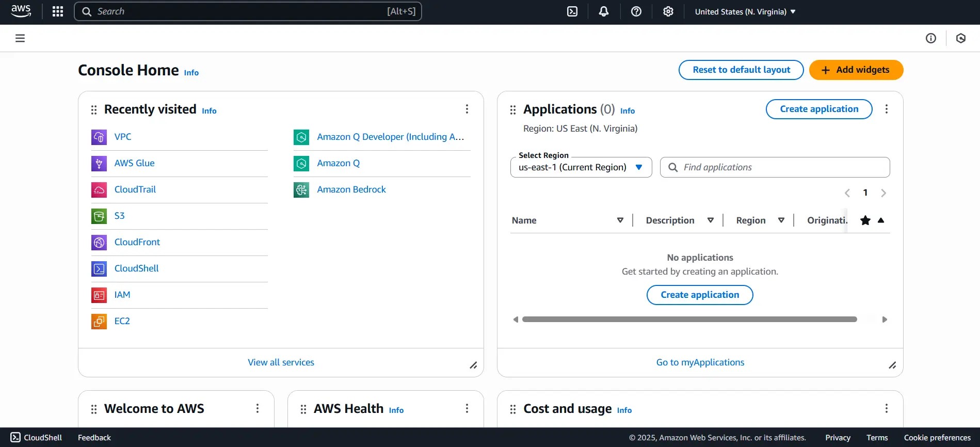
Task: Click Reset to default layout button
Action: tap(741, 70)
